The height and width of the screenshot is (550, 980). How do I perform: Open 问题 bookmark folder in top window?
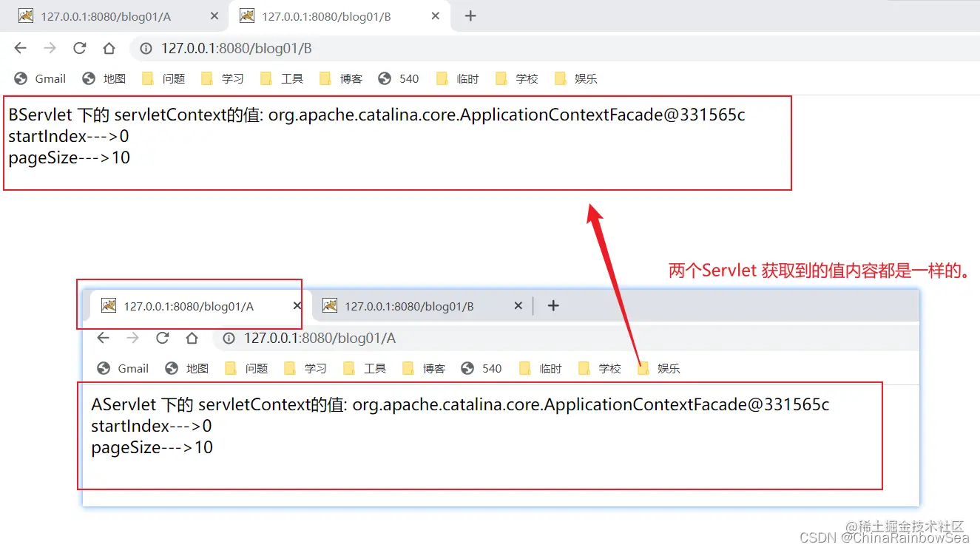pos(163,78)
